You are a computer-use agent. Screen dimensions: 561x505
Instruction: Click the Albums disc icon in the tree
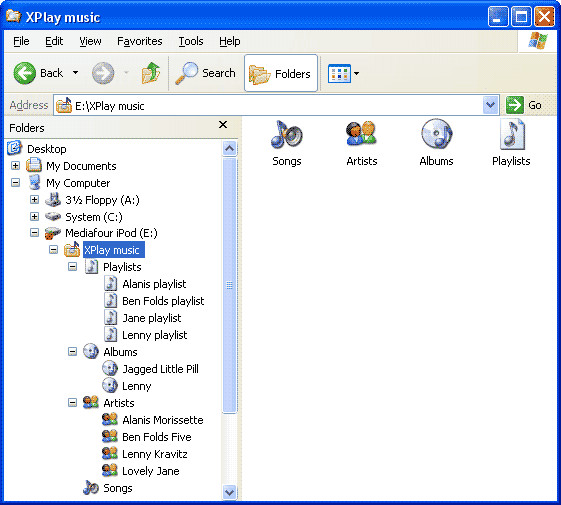91,351
